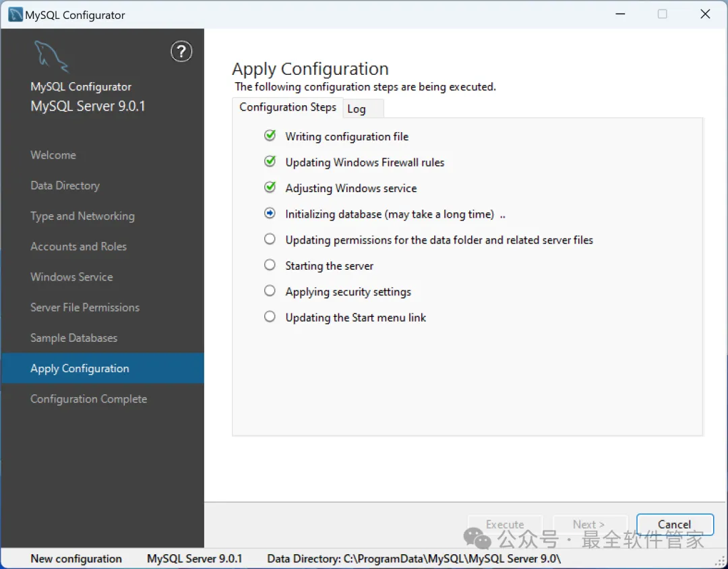Image resolution: width=728 pixels, height=569 pixels.
Task: Select Apply Configuration sidebar step
Action: tap(102, 368)
